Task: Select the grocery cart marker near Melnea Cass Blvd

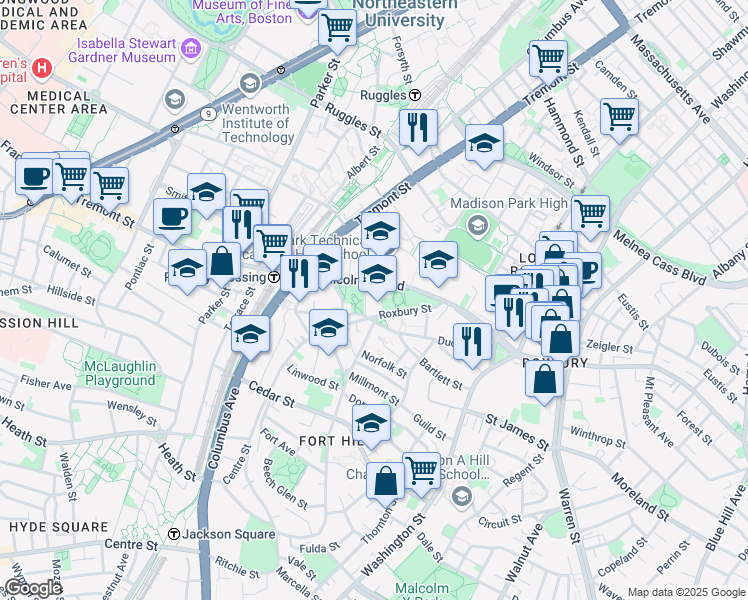Action: click(591, 214)
